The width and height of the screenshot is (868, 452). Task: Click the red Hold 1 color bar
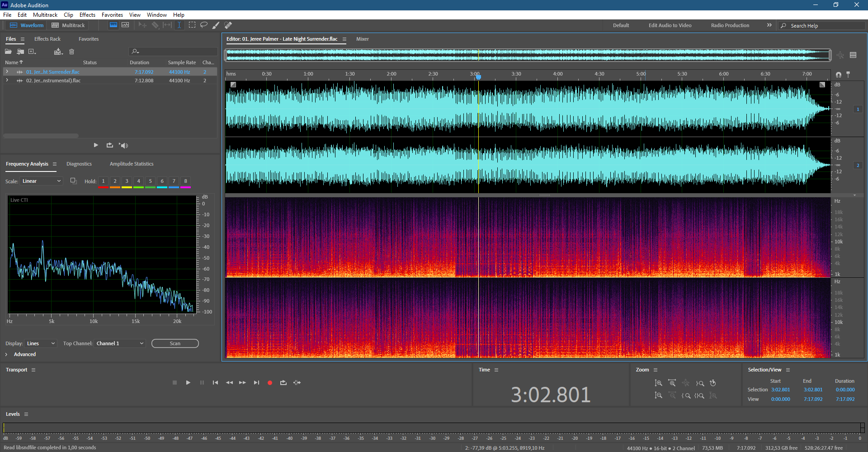103,187
